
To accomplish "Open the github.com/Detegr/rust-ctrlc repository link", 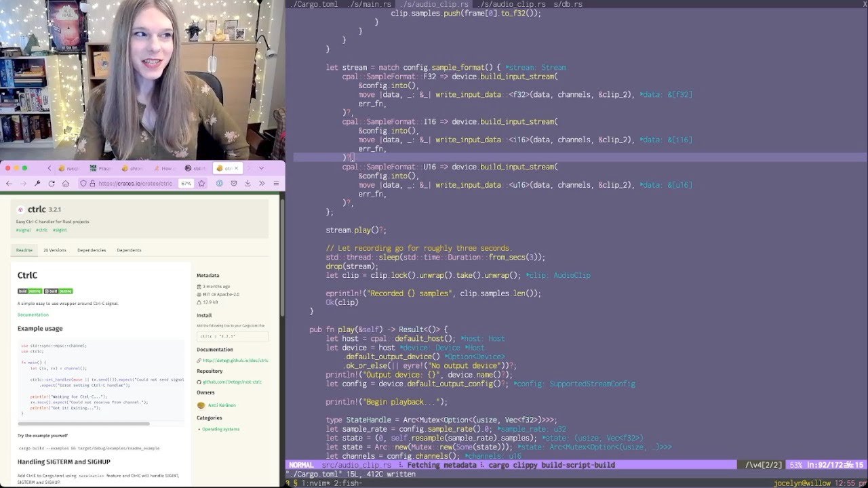I will click(x=232, y=382).
